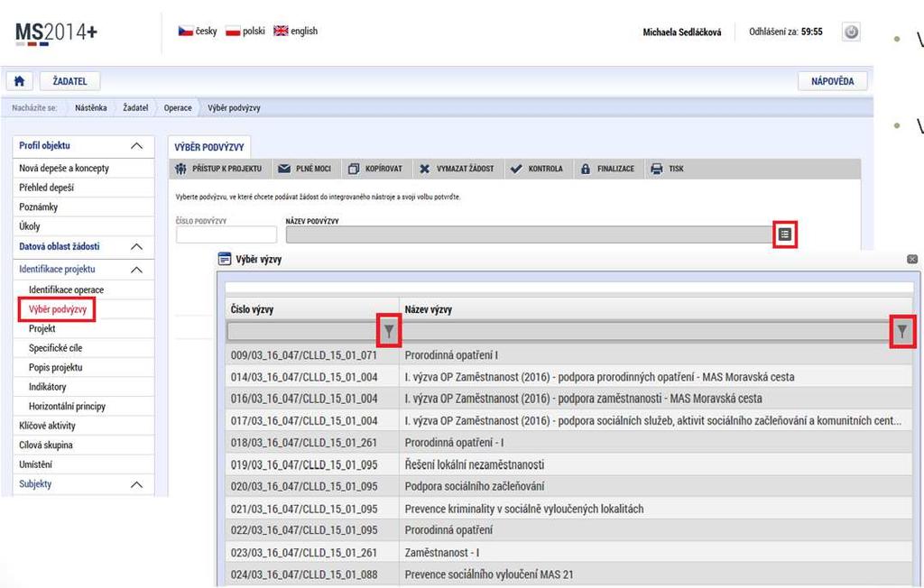924x588 pixels.
Task: Sort by the Název výzvy column header
Action: 429,309
